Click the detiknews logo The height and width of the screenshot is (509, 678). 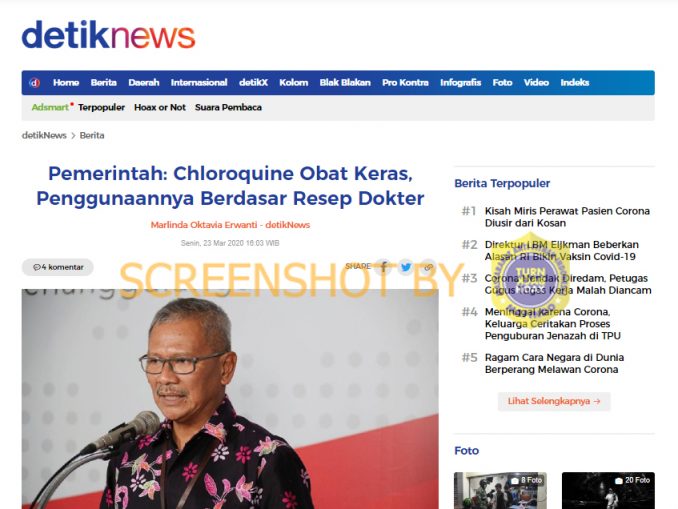[109, 35]
